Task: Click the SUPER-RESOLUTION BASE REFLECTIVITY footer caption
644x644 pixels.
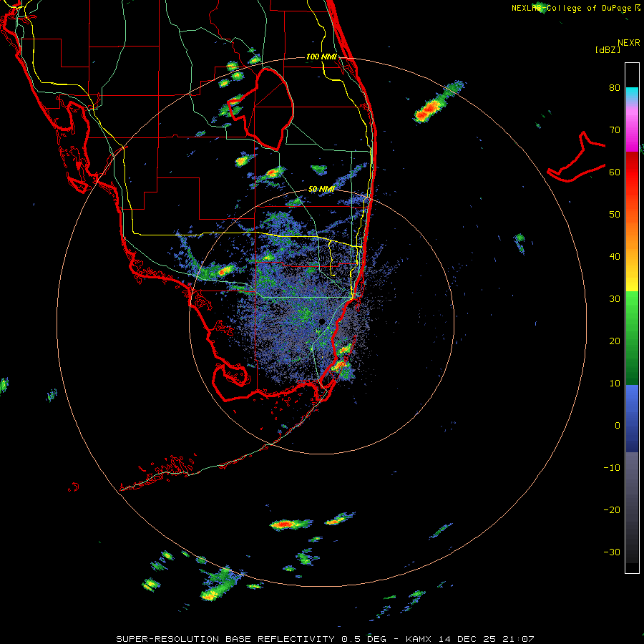Action: (x=225, y=639)
